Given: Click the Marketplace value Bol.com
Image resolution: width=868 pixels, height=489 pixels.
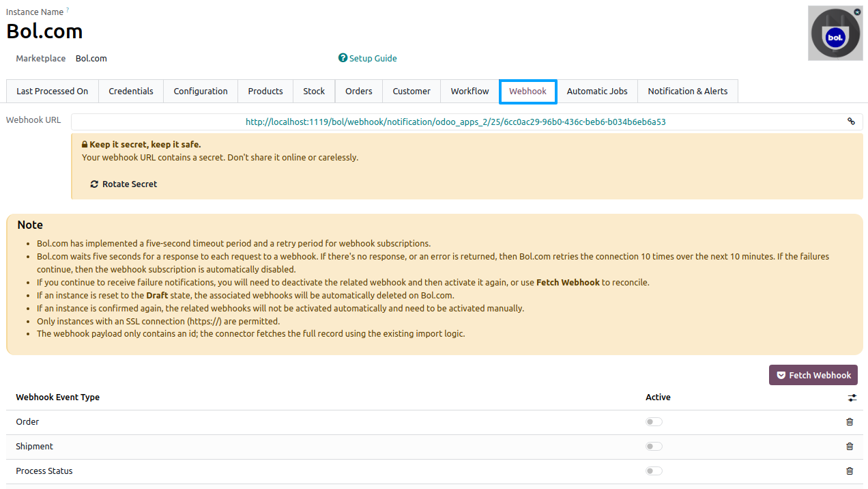Looking at the screenshot, I should (x=91, y=59).
